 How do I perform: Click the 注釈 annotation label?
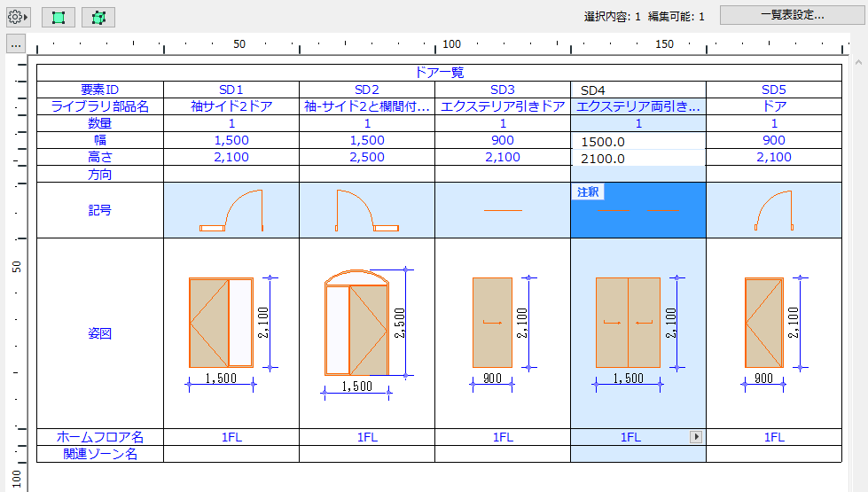click(588, 192)
